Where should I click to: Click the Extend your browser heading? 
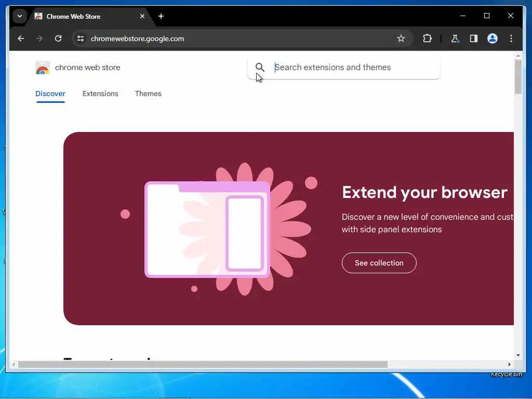coord(424,192)
